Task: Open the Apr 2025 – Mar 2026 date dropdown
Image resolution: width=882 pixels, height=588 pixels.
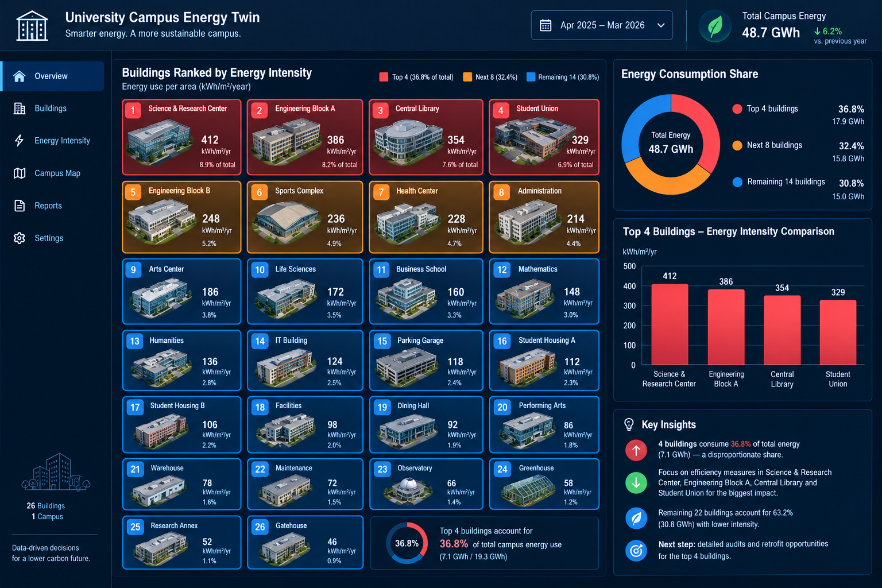Action: pyautogui.click(x=602, y=25)
